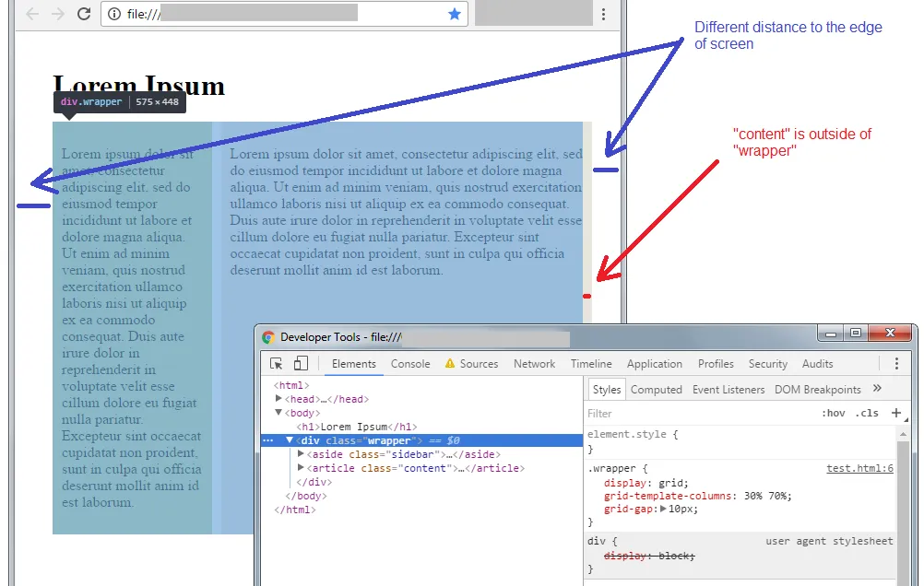
Task: Activate the inspect element picker
Action: tap(277, 364)
